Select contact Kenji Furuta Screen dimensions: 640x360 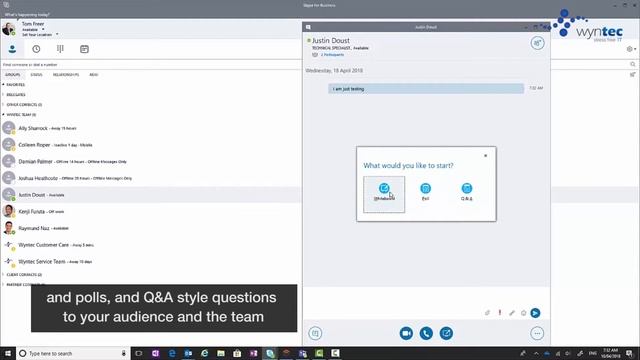pos(151,211)
